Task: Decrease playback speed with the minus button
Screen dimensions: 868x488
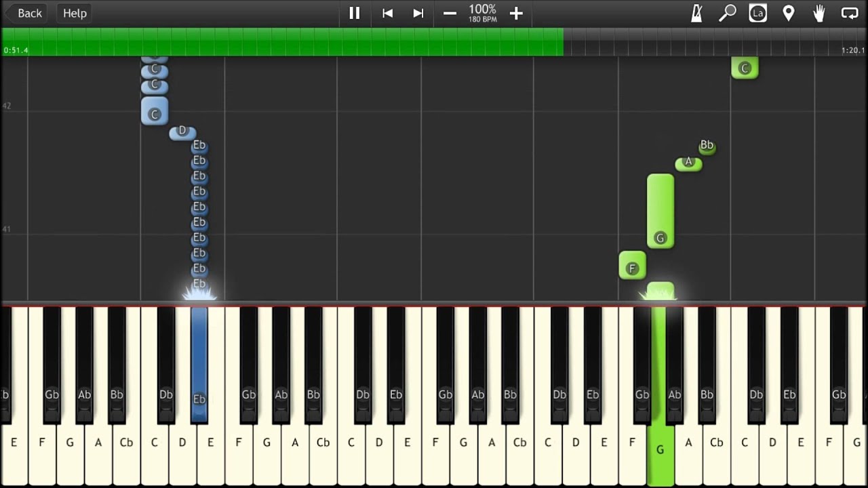Action: tap(450, 13)
